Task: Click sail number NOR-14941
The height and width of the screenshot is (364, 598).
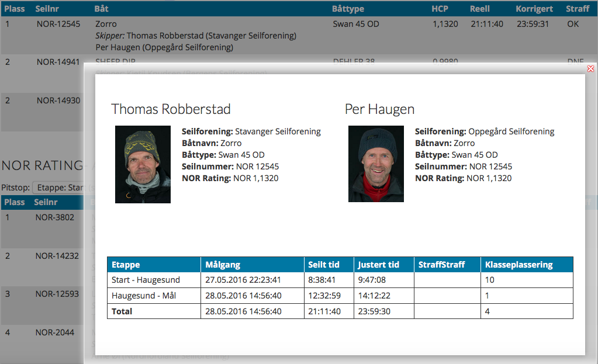Action: (x=58, y=62)
